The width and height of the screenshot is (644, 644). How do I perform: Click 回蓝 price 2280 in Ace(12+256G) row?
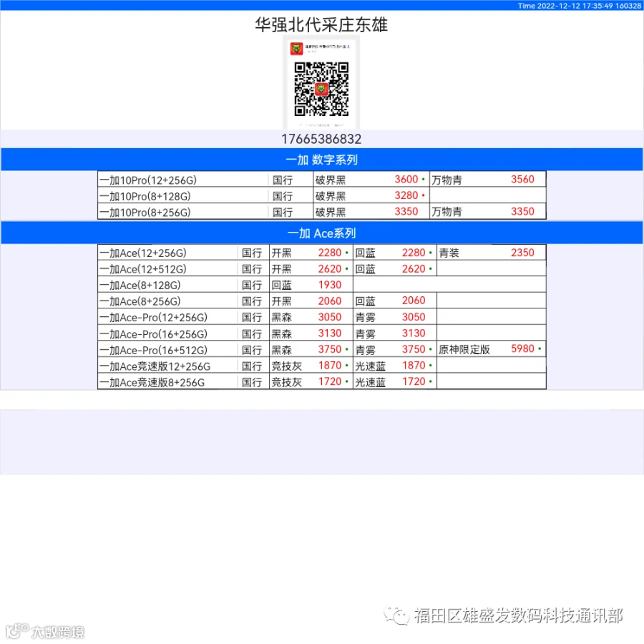click(414, 253)
